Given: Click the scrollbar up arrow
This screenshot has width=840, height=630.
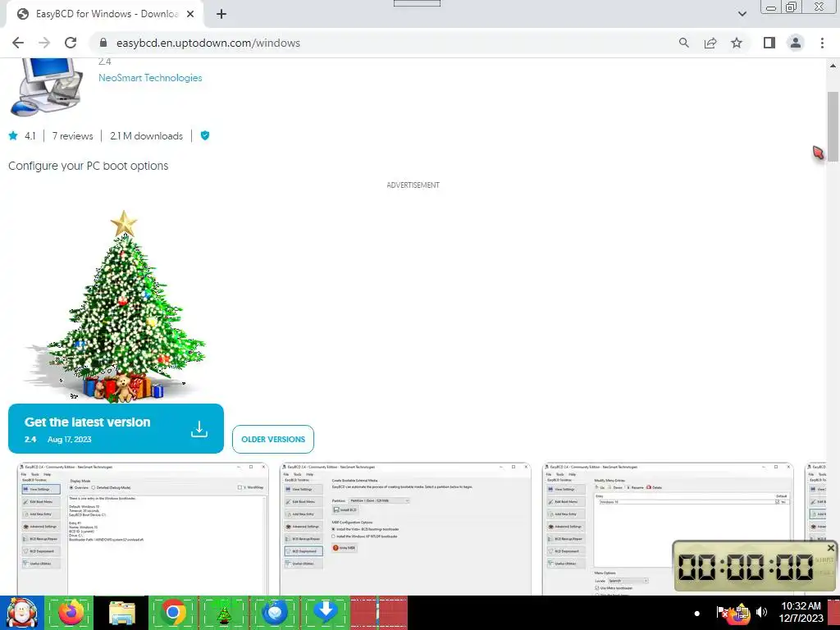Looking at the screenshot, I should 833,66.
